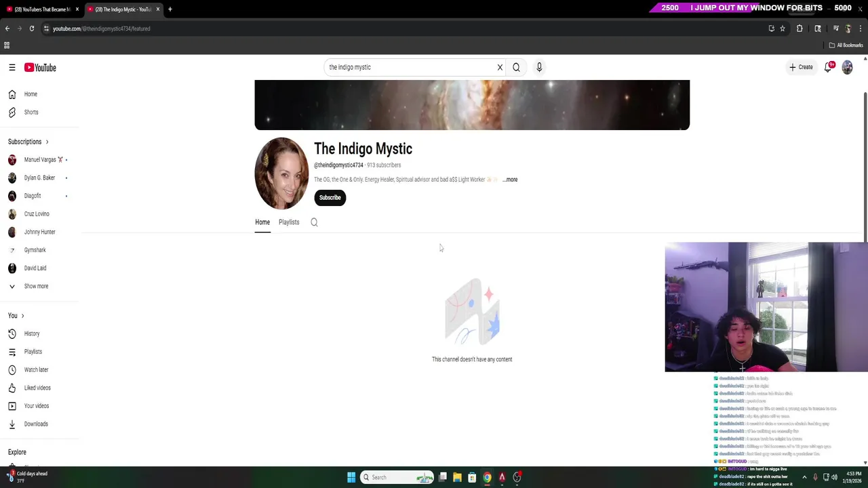Open the browser extensions puzzle icon
Viewport: 868px width, 488px height.
tap(800, 28)
